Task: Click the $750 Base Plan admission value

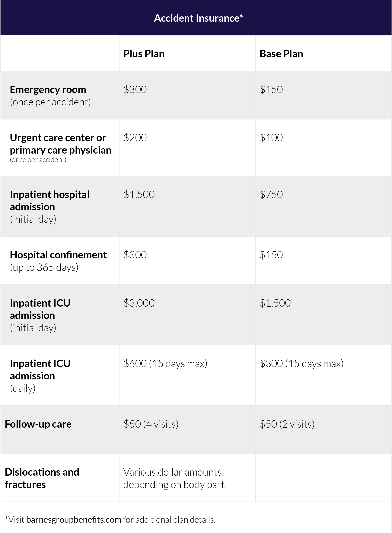Action: pyautogui.click(x=271, y=195)
